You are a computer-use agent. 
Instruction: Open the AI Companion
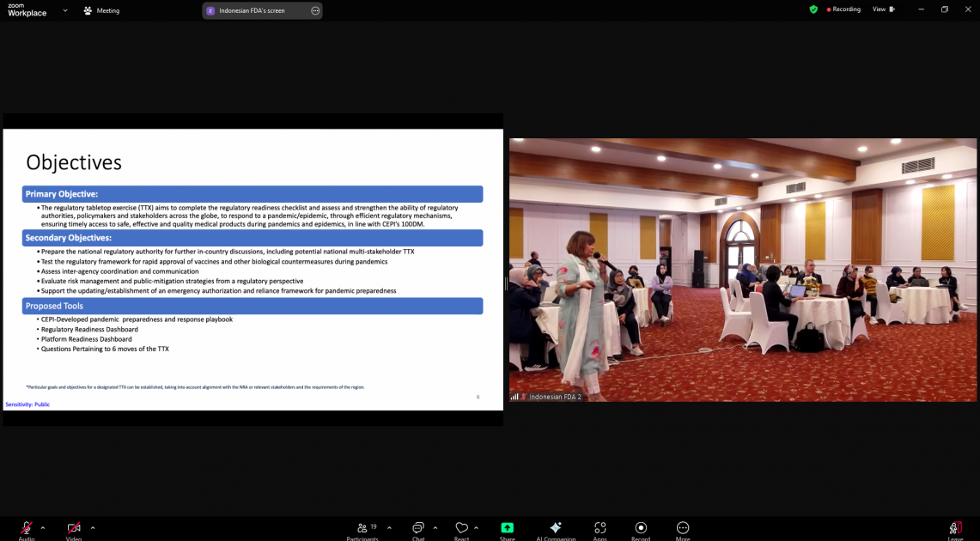pyautogui.click(x=556, y=529)
